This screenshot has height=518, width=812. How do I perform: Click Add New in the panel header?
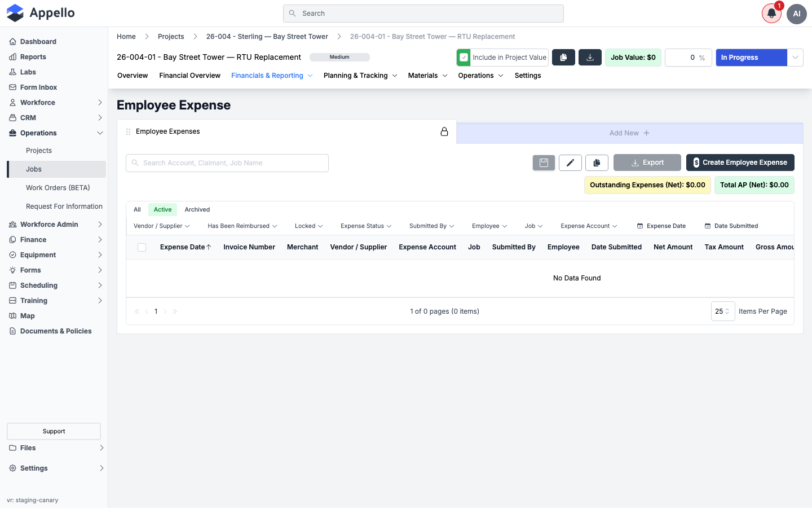point(629,133)
